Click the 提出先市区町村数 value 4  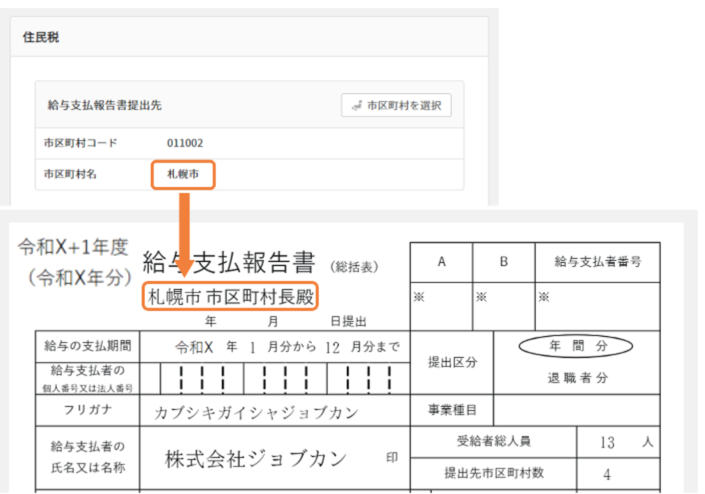[x=606, y=474]
